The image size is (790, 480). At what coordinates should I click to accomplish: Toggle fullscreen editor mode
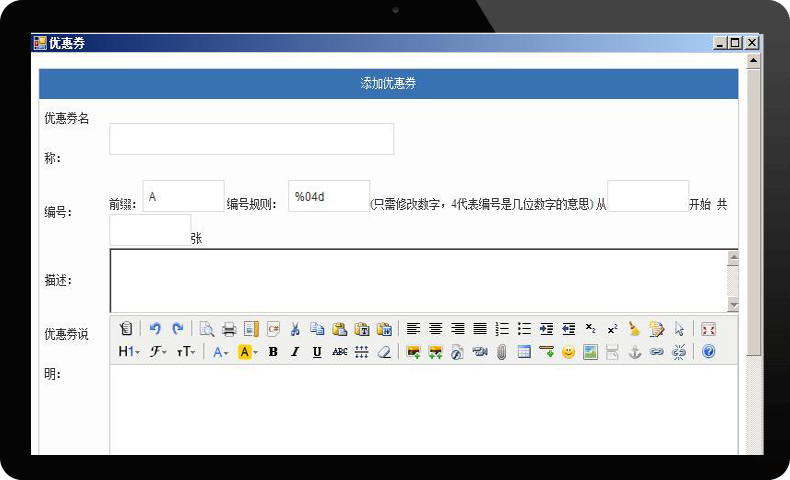(x=708, y=329)
